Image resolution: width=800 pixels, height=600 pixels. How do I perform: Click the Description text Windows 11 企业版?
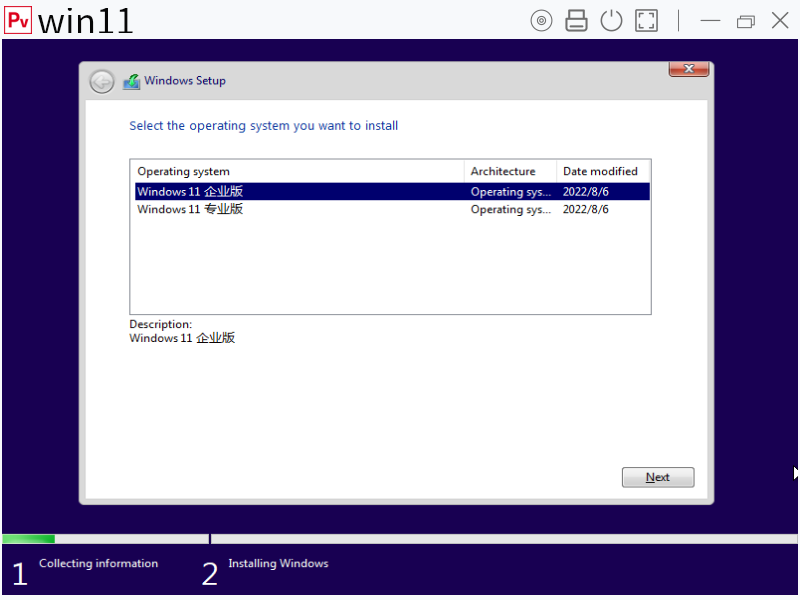pyautogui.click(x=182, y=338)
